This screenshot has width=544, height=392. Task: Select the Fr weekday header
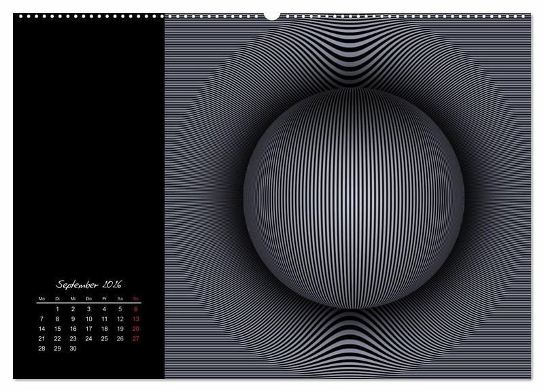click(x=105, y=299)
